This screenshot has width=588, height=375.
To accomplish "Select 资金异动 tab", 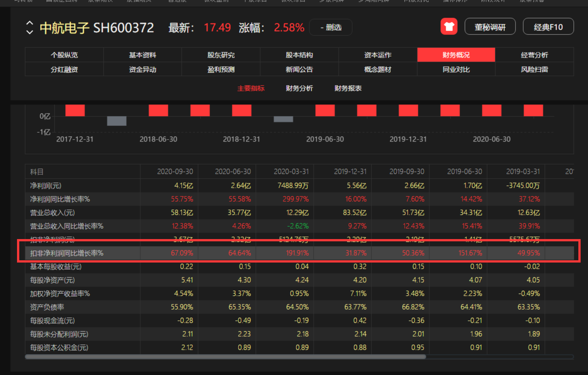I will pos(143,69).
